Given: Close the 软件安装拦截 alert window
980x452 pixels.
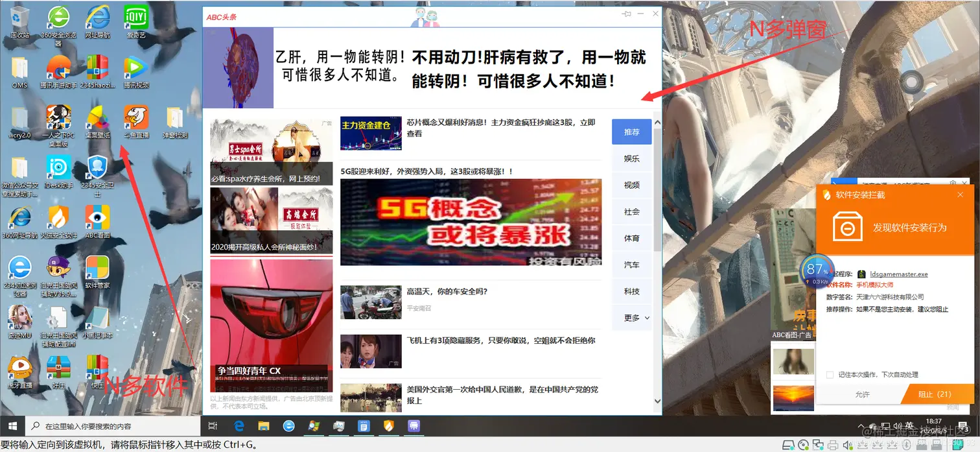Looking at the screenshot, I should tap(961, 195).
